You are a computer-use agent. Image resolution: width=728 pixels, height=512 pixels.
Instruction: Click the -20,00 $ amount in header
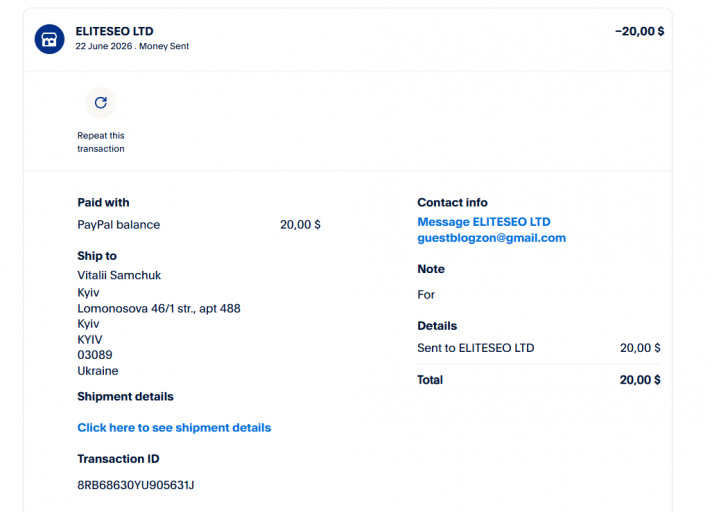(x=639, y=31)
